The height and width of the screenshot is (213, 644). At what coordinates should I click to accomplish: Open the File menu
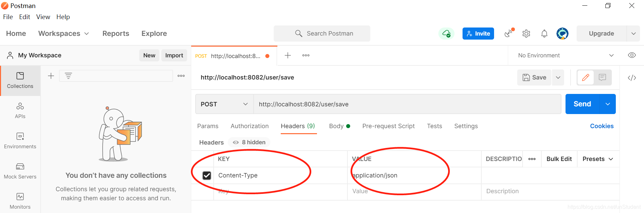[x=8, y=17]
